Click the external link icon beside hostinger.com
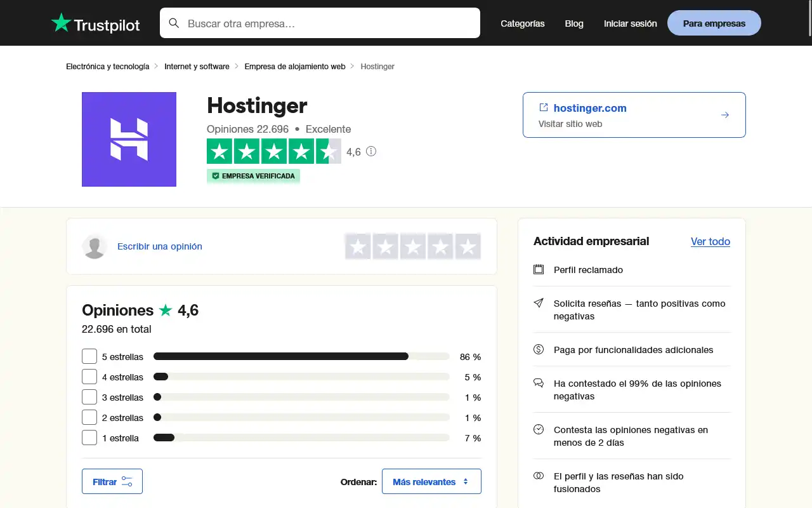 (544, 107)
